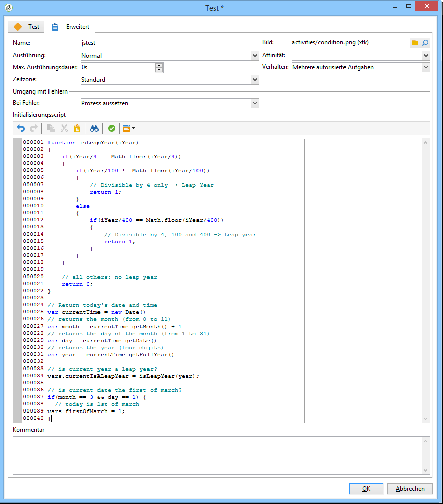Open the Bei Fehler dropdown
443x504 pixels.
(x=255, y=103)
